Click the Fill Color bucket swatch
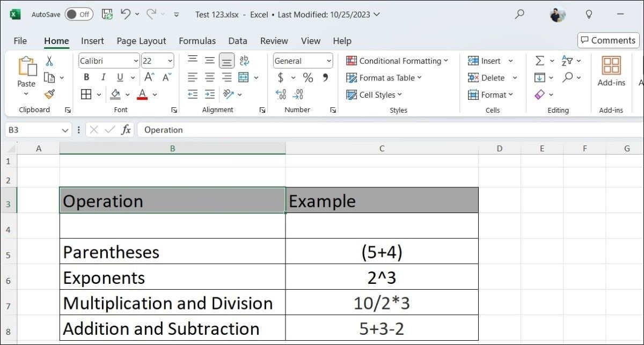 [x=115, y=94]
